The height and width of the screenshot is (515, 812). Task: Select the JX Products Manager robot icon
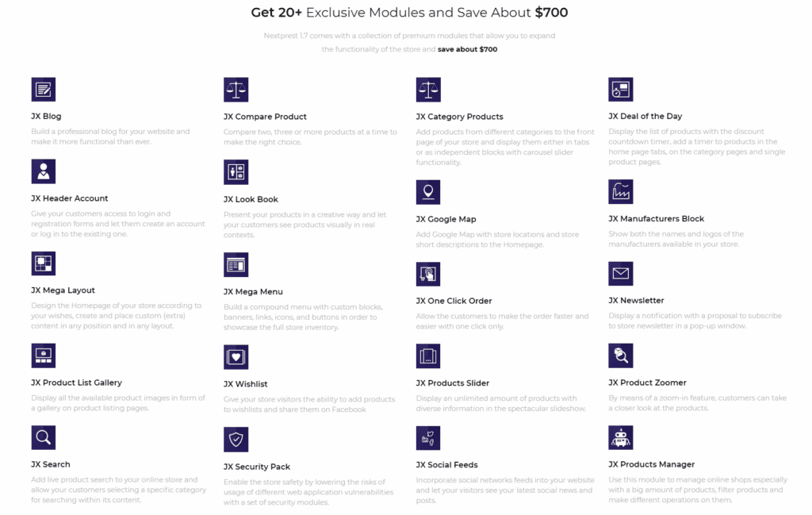coord(621,438)
